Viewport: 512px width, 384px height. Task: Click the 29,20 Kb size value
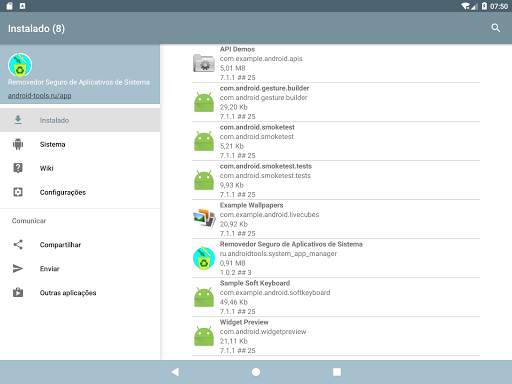coord(234,107)
